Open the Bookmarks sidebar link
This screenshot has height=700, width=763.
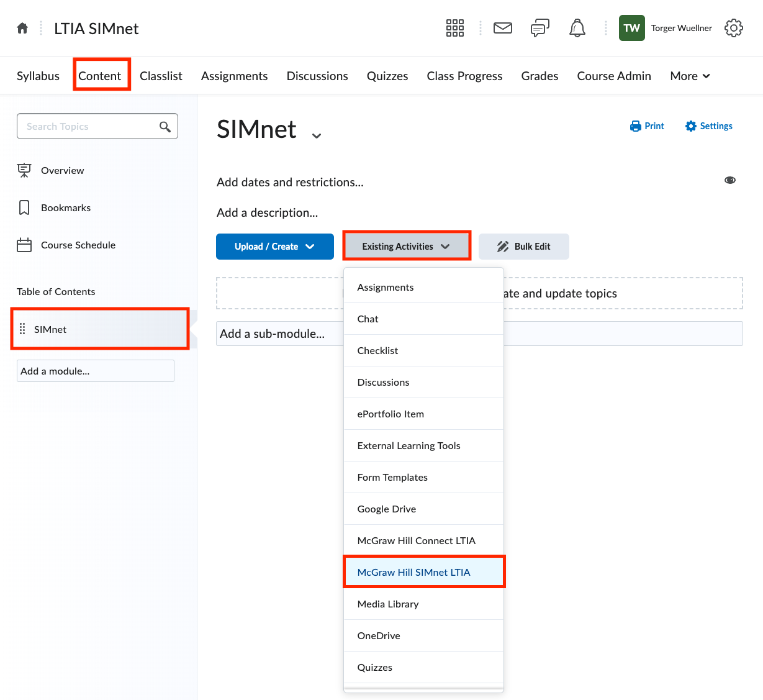pyautogui.click(x=66, y=207)
